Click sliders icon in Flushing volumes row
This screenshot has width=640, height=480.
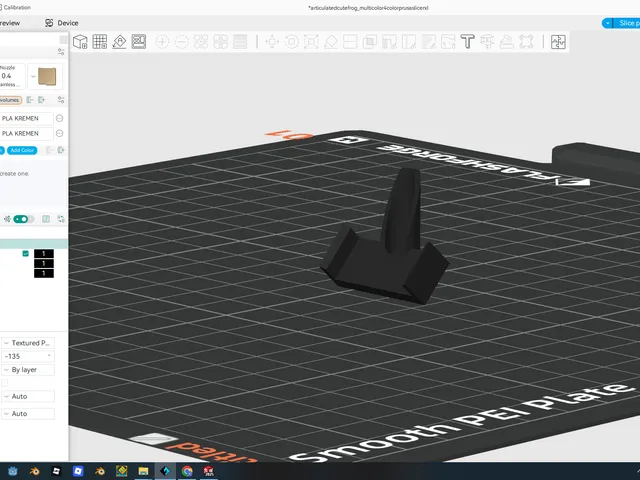click(61, 100)
